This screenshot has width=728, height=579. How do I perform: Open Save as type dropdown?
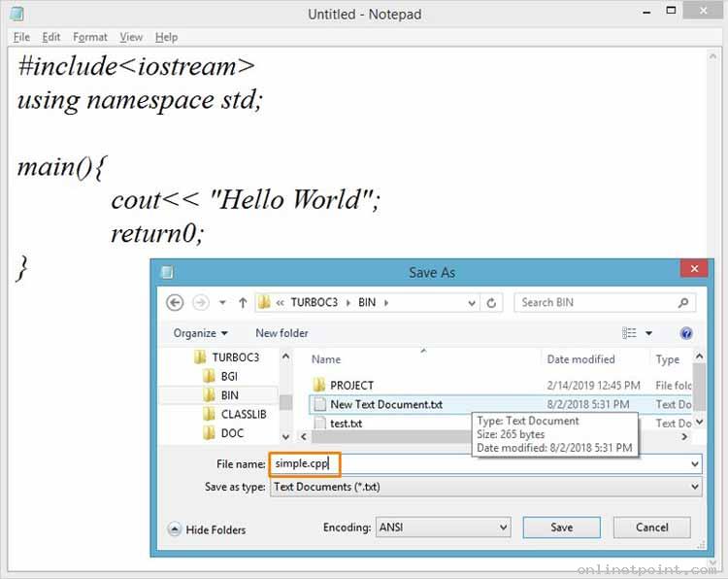coord(485,487)
